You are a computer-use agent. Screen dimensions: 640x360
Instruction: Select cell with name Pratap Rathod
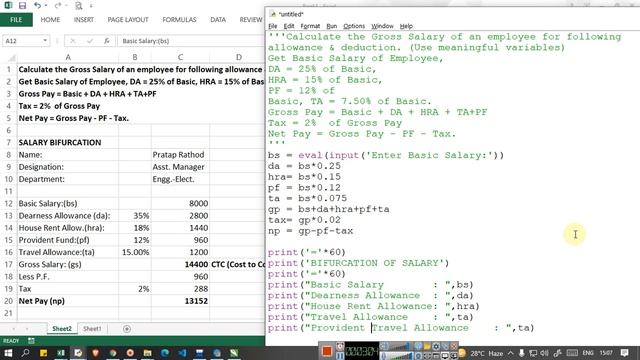click(x=180, y=155)
